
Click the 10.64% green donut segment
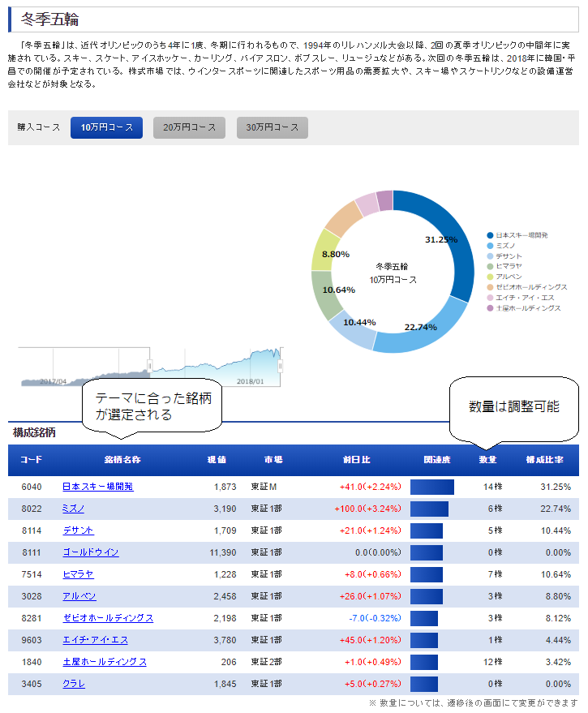(324, 294)
